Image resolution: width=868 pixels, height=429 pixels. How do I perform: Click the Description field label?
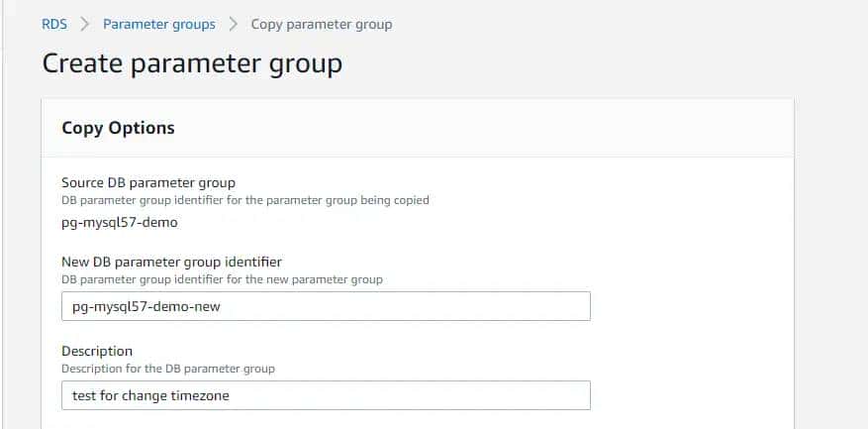pos(97,351)
